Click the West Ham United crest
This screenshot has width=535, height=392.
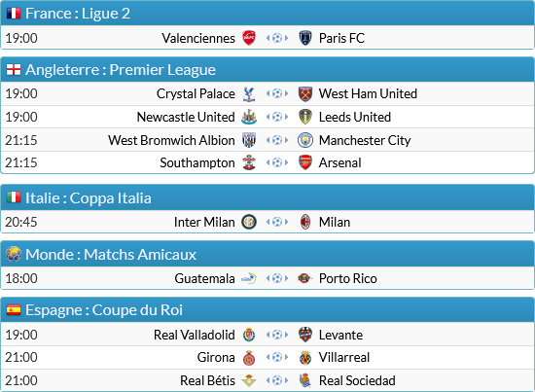(x=305, y=93)
